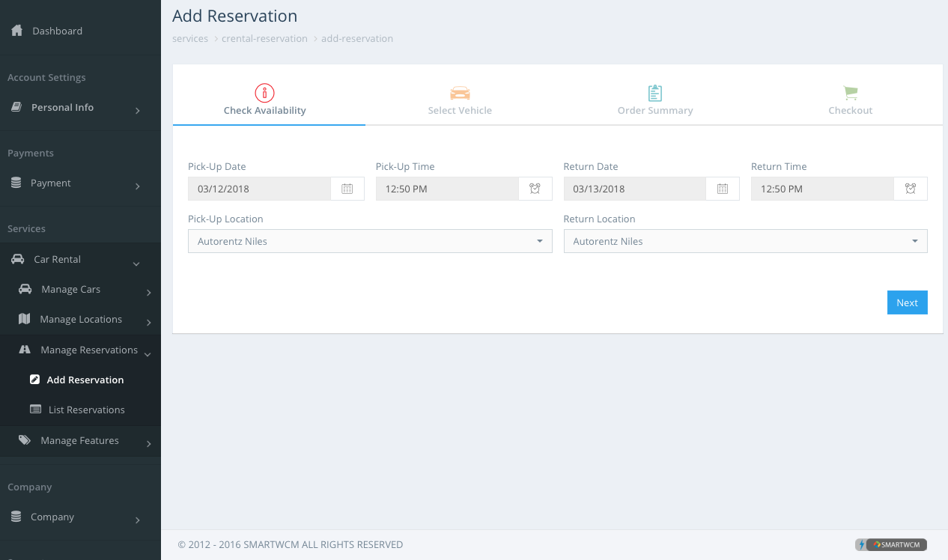Expand the Manage Locations submenu
The height and width of the screenshot is (560, 948).
coord(80,320)
